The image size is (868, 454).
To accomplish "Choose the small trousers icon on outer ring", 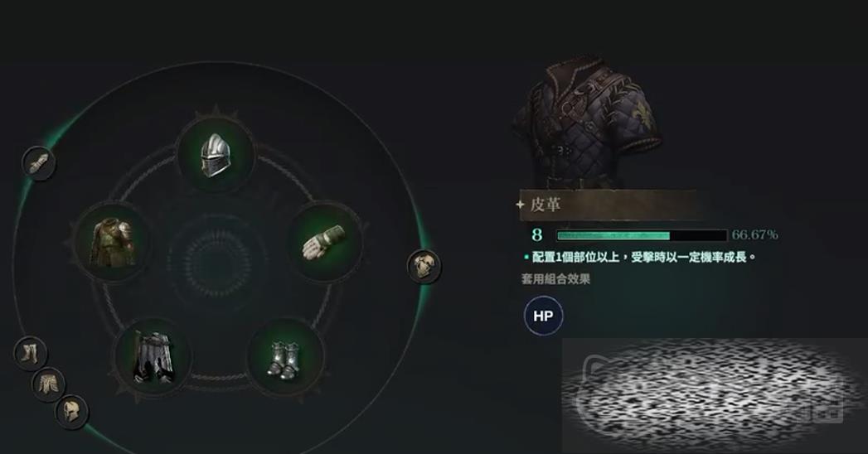I will (31, 353).
